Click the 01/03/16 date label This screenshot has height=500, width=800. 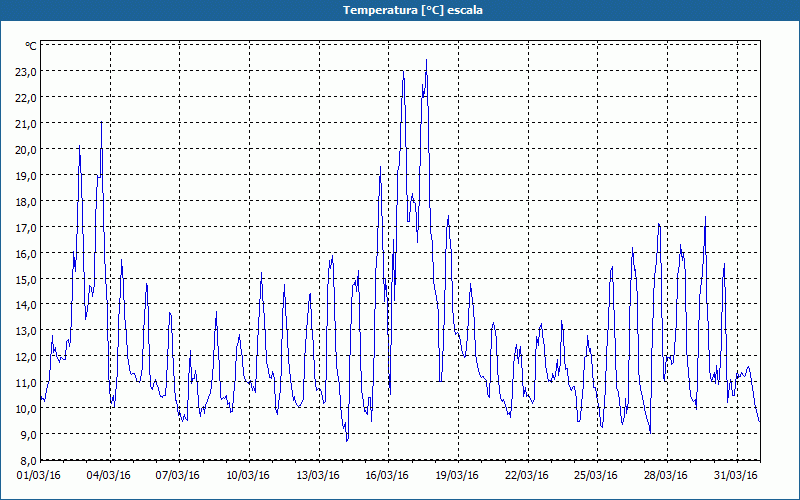click(39, 476)
